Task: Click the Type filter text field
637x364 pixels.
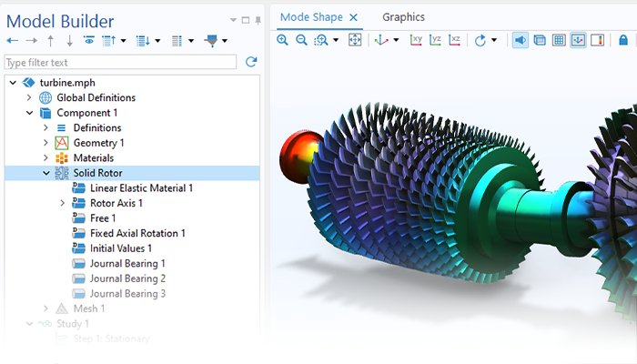Action: click(x=120, y=62)
